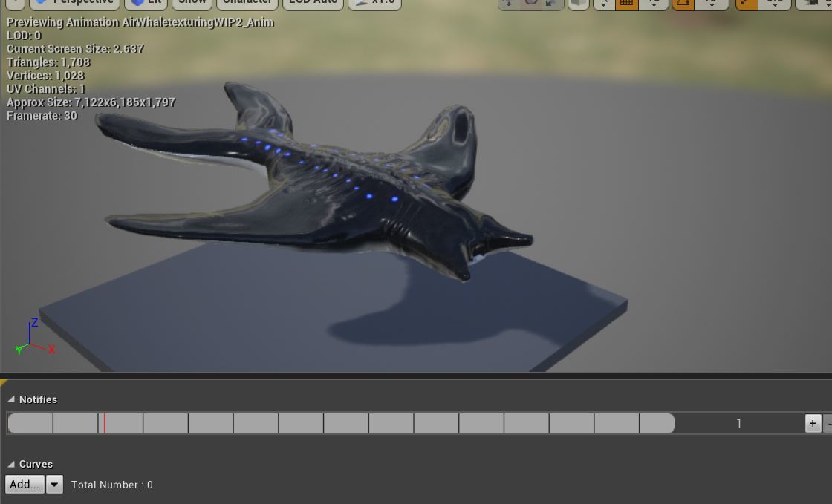Click the surface snapping icon
832x504 pixels.
point(604,3)
